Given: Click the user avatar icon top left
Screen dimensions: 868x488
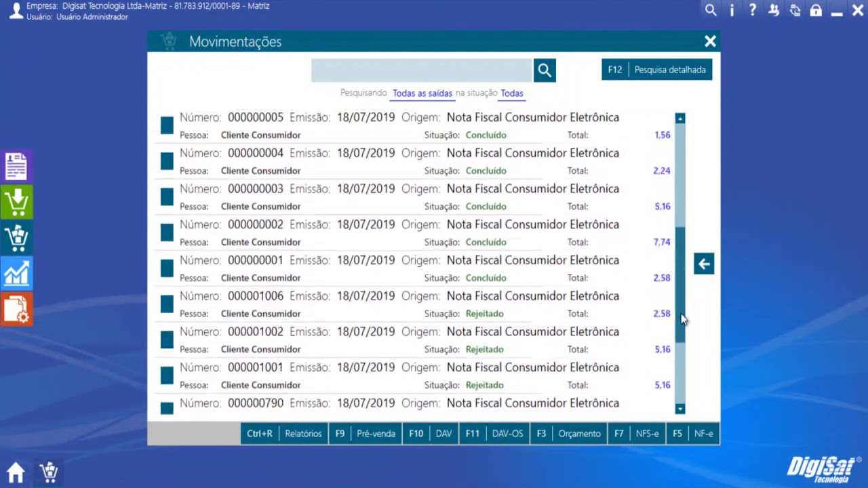Looking at the screenshot, I should (x=15, y=11).
